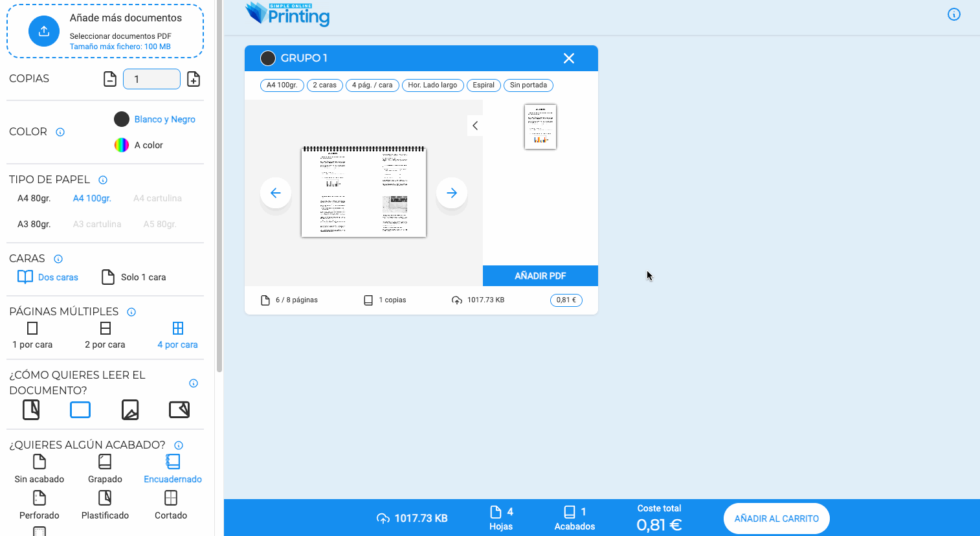Click the Sin portada summary chip
This screenshot has height=536, width=980.
coord(528,85)
